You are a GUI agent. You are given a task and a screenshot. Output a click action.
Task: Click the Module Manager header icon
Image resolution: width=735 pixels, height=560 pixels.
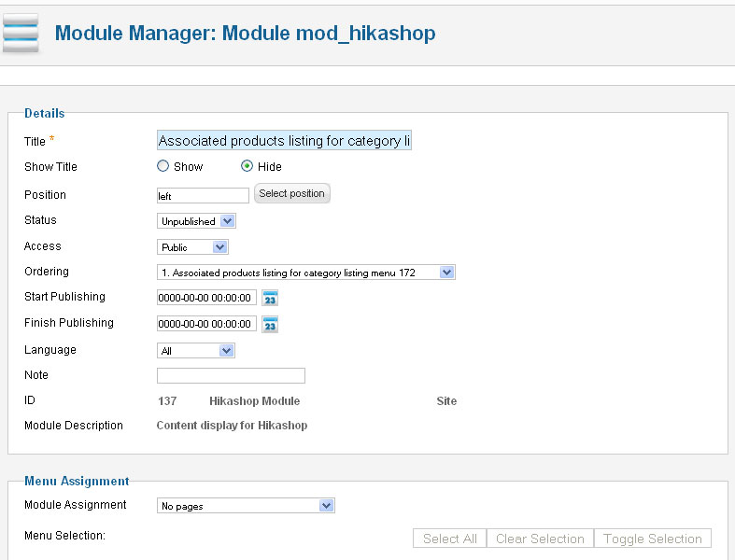(21, 34)
